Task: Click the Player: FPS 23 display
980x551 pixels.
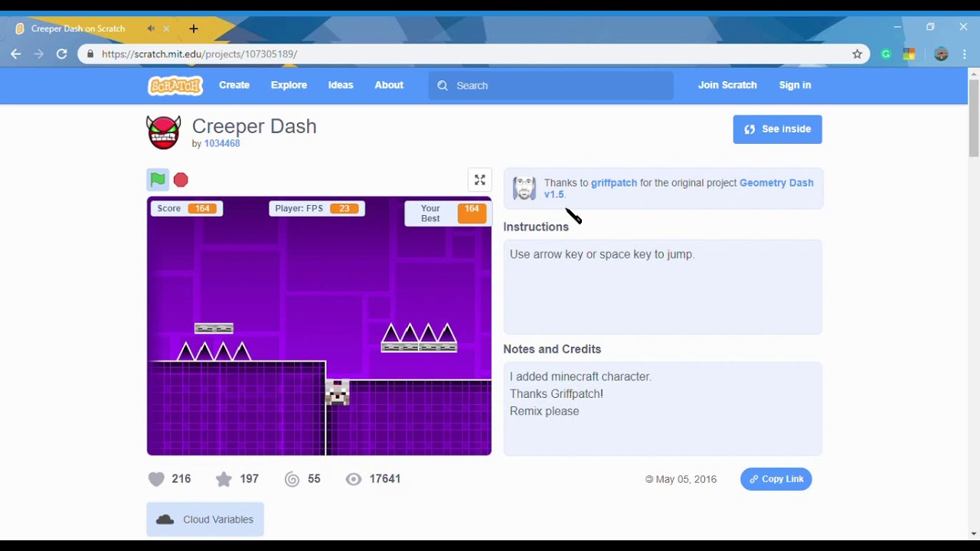Action: (x=317, y=208)
